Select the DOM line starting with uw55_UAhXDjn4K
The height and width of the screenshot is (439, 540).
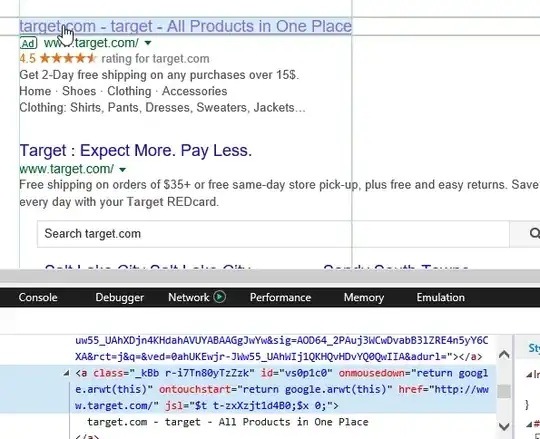click(282, 341)
